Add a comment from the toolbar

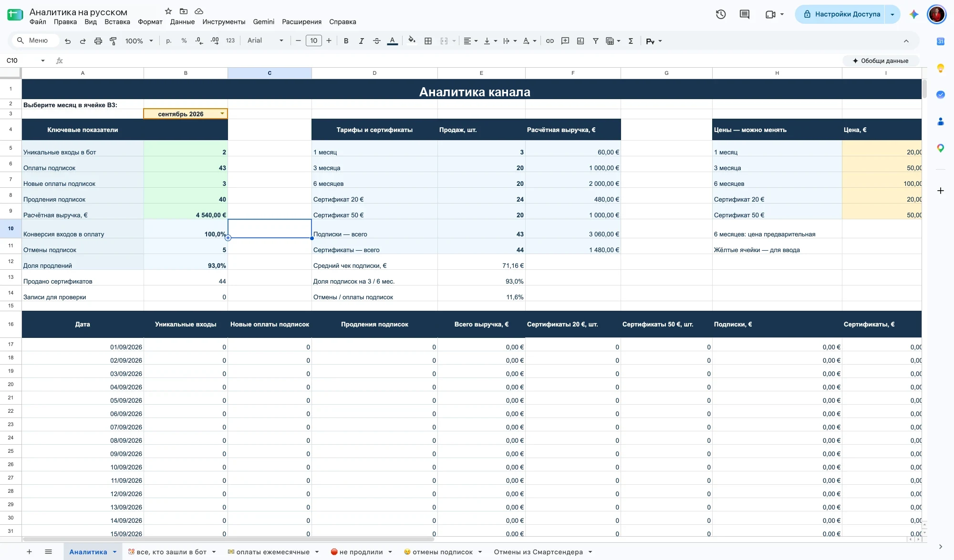click(565, 41)
